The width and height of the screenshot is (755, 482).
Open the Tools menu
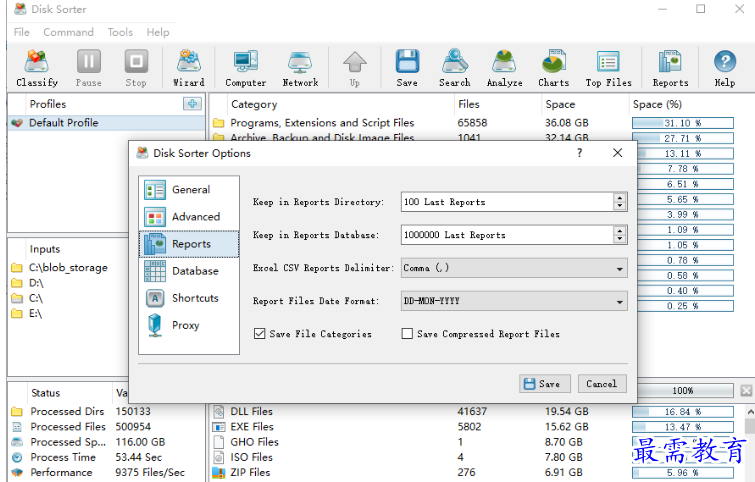point(120,32)
